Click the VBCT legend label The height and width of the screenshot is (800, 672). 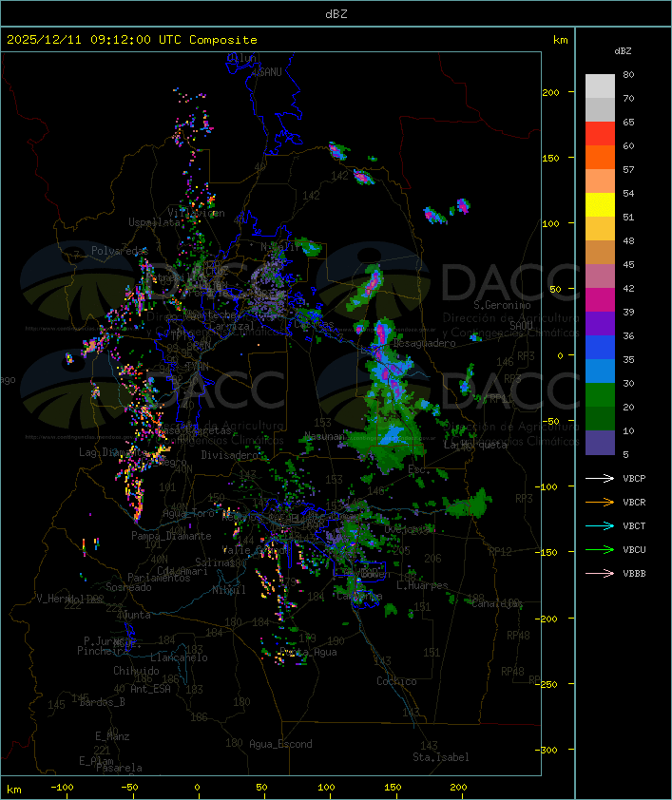pyautogui.click(x=634, y=526)
